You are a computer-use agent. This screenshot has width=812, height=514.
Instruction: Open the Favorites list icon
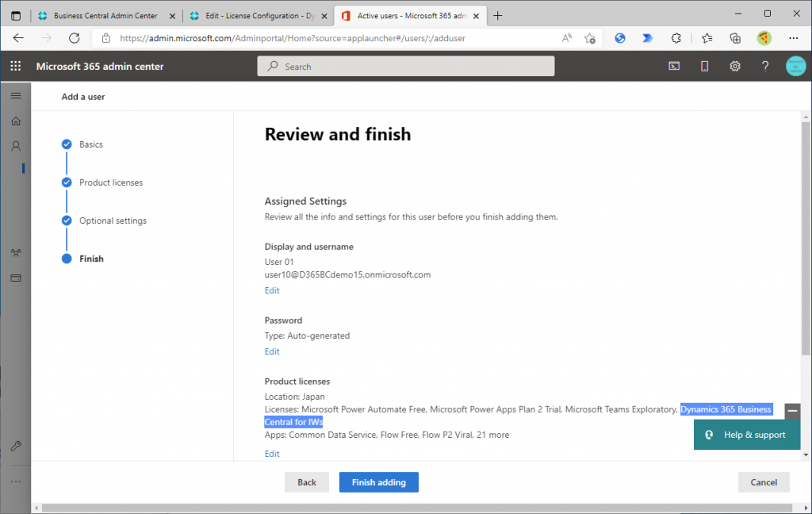coord(707,38)
